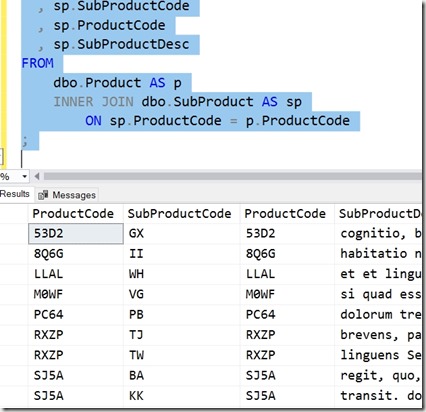Click the GX SubProductCode cell
426x412 pixels.
click(x=182, y=233)
